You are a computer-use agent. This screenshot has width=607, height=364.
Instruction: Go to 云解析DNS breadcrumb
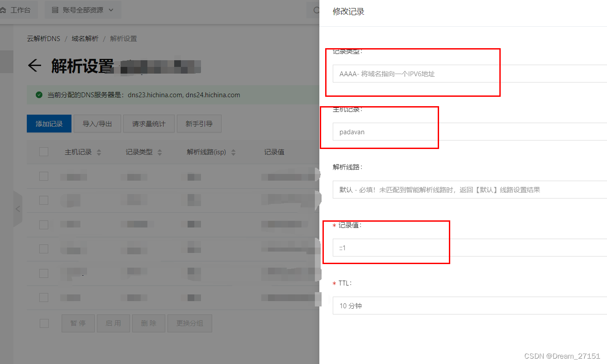coord(43,39)
